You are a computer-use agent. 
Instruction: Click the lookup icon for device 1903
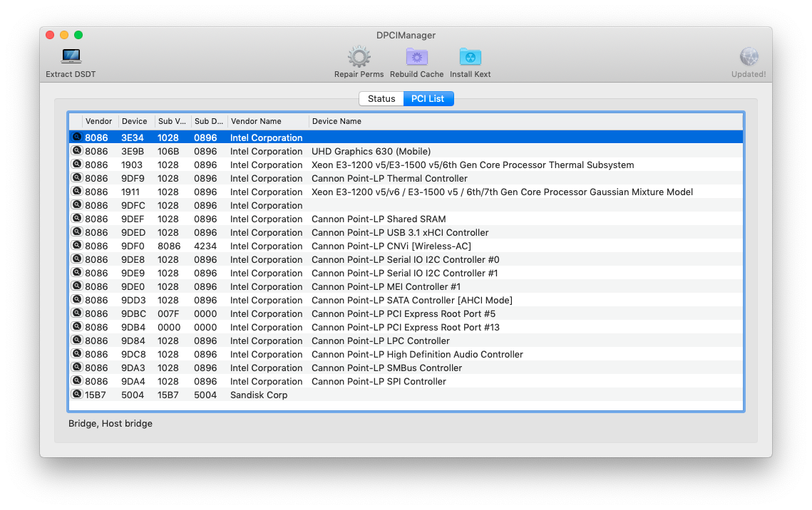pyautogui.click(x=77, y=164)
